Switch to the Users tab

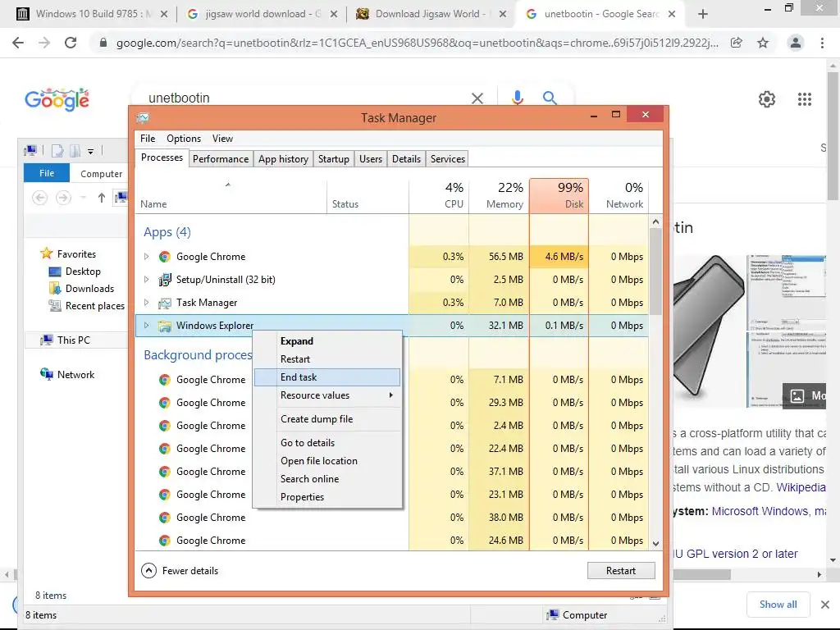pyautogui.click(x=371, y=159)
